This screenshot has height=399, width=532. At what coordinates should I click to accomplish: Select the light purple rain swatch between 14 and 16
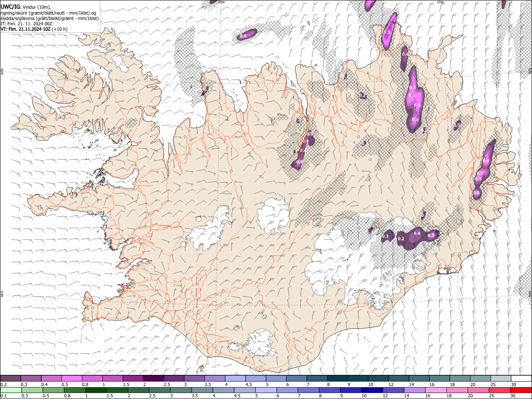414,390
